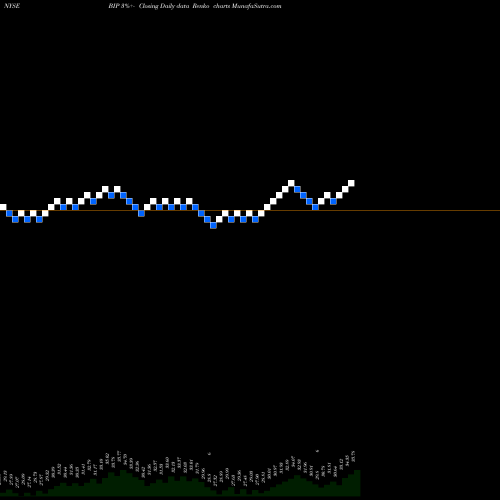Image resolution: width=500 pixels, height=500 pixels.
Task: Click the first white brick at the chart start
Action: [x=3, y=207]
